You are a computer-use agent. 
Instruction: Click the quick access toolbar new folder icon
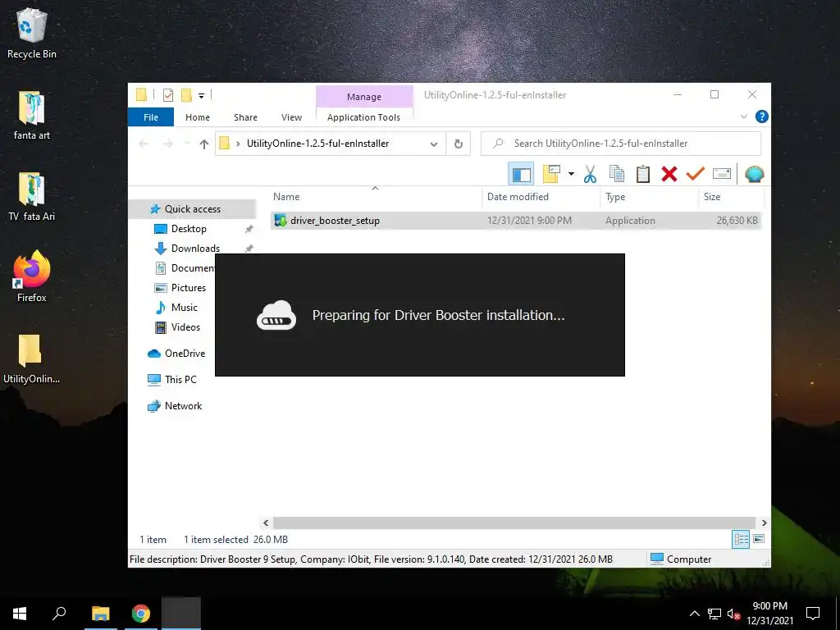point(186,95)
